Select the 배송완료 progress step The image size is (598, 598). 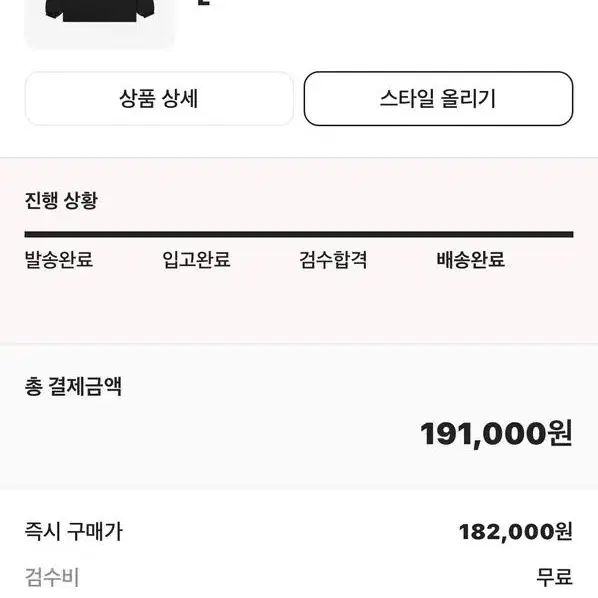pos(471,260)
